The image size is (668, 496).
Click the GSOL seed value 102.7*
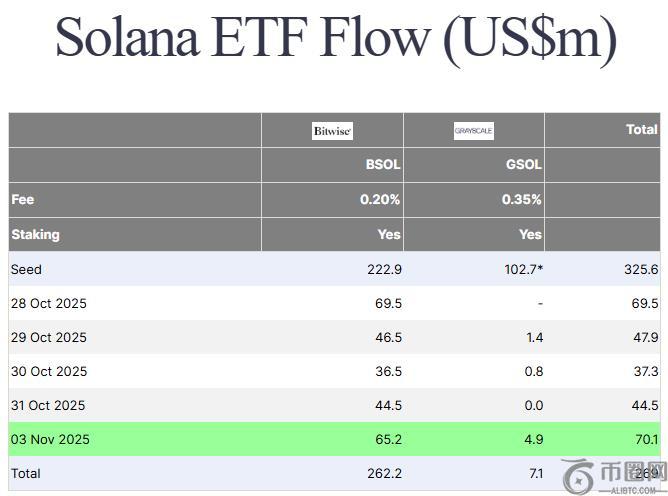pos(521,270)
